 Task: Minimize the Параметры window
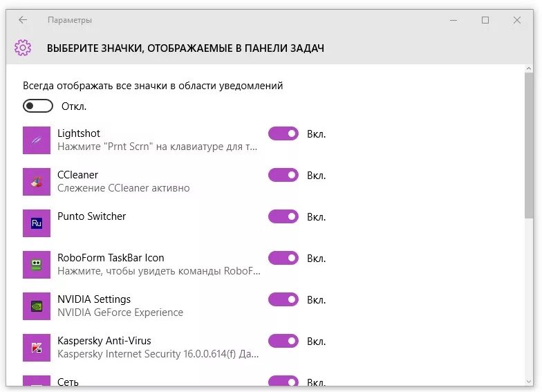point(454,20)
